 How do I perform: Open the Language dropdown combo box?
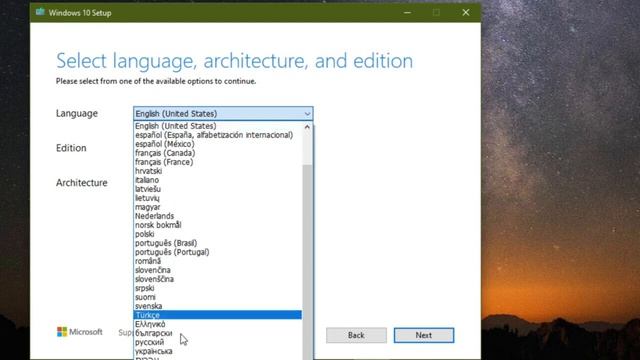(223, 113)
